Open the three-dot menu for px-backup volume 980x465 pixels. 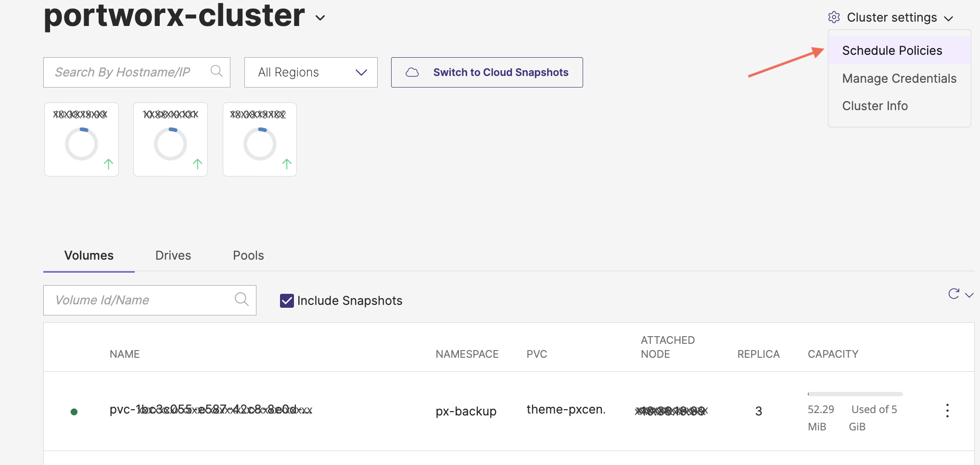(x=947, y=411)
